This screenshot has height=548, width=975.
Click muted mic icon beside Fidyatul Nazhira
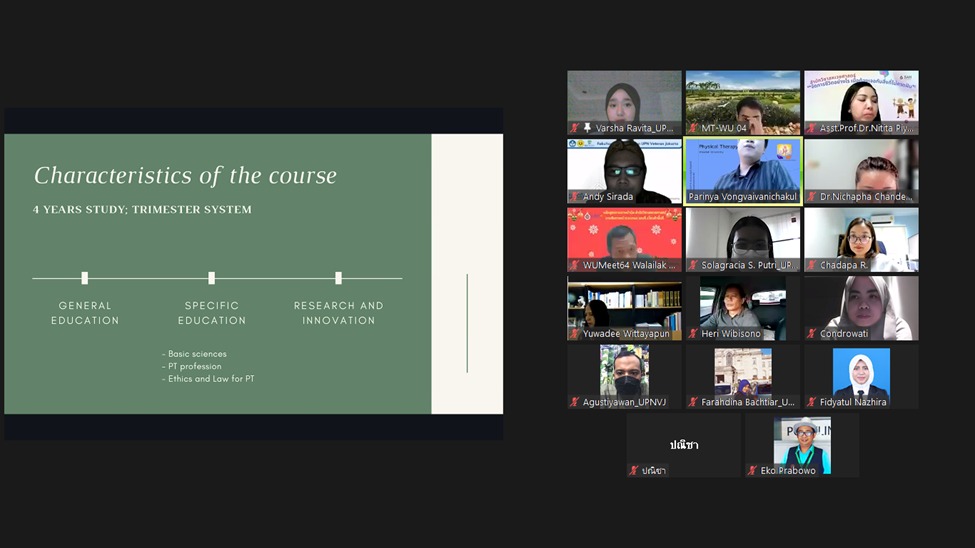coord(811,402)
